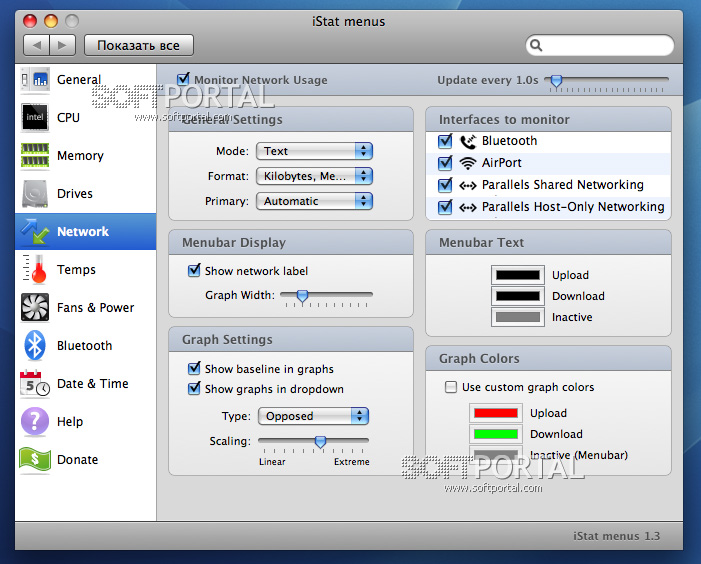Image resolution: width=701 pixels, height=564 pixels.
Task: Click the purple Help question mark icon
Action: [35, 421]
